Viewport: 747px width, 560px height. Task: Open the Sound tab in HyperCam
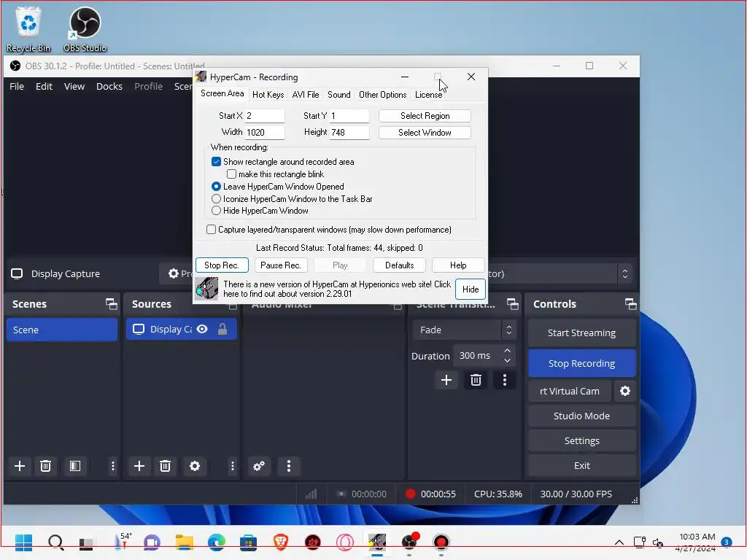point(338,94)
